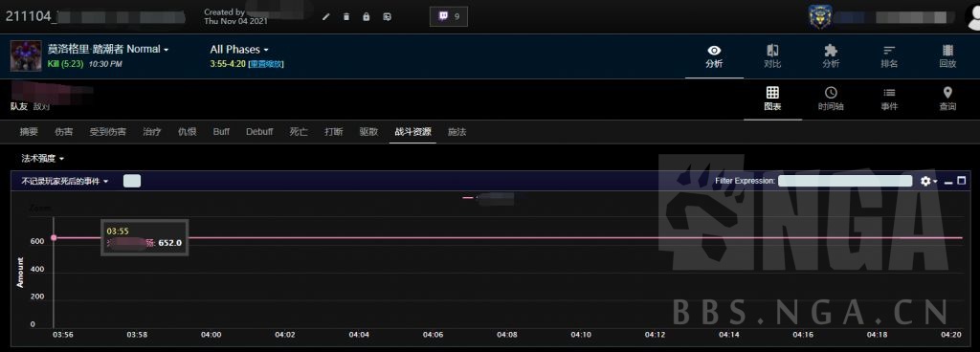980x352 pixels.
Task: Open the 回放 replay film icon
Action: (x=948, y=51)
